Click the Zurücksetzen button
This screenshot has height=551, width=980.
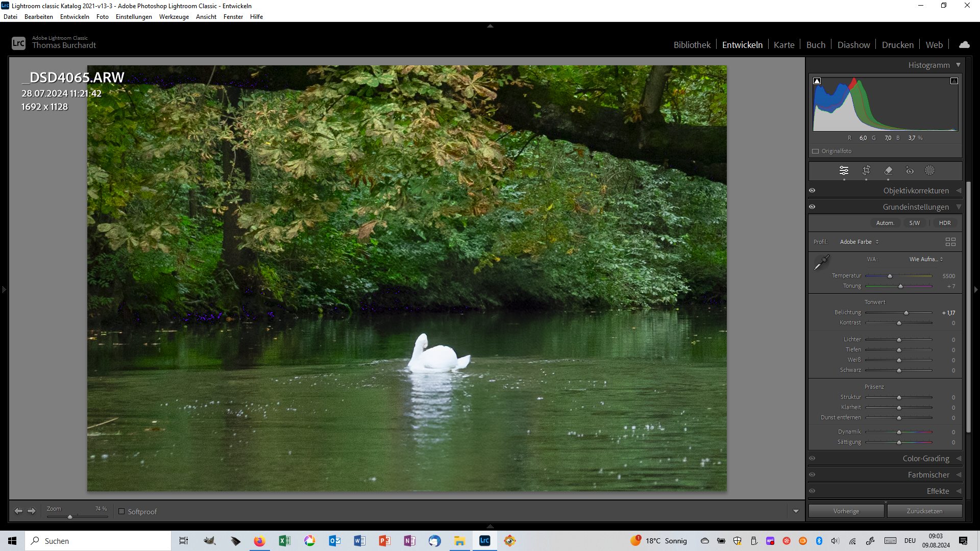(924, 511)
